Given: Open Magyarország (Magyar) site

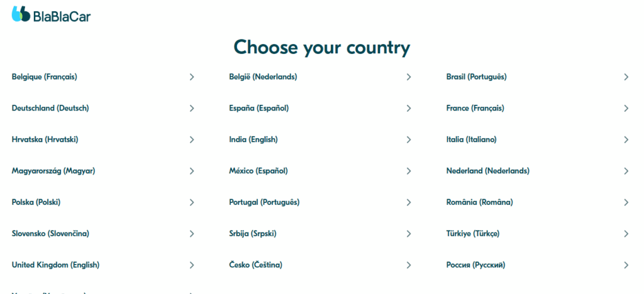Looking at the screenshot, I should tap(53, 171).
